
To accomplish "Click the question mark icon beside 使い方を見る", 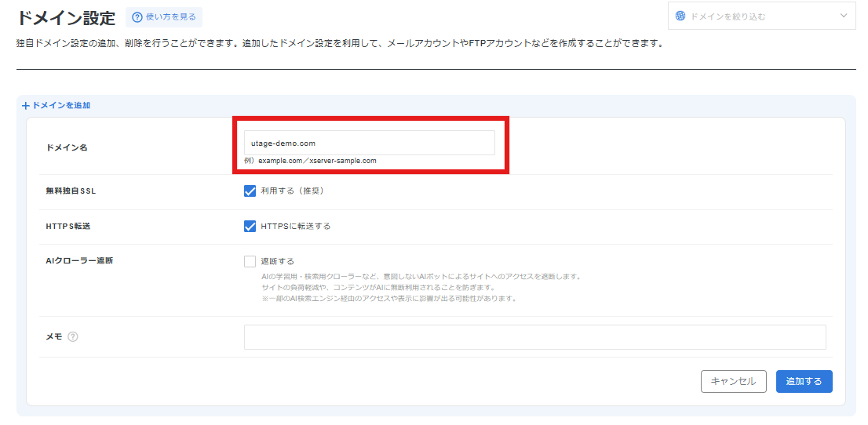I will 137,17.
